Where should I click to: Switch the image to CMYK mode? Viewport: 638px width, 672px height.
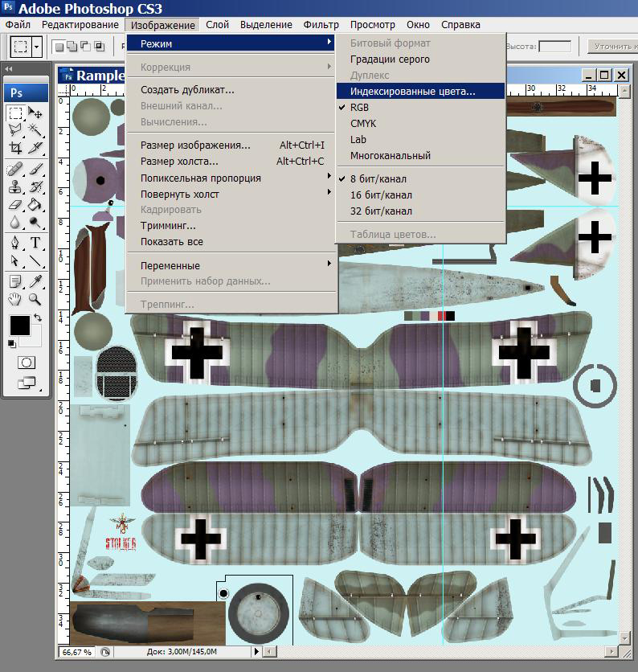click(x=420, y=124)
